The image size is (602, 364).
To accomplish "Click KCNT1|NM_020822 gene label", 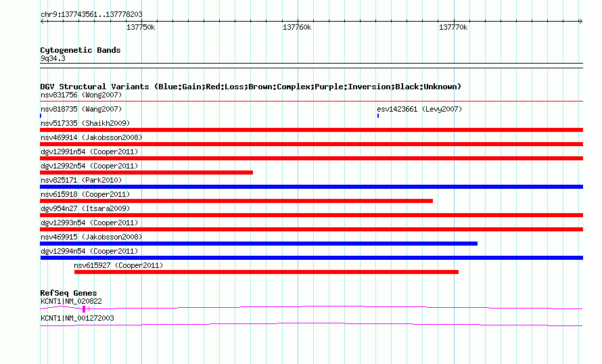I will 72,301.
